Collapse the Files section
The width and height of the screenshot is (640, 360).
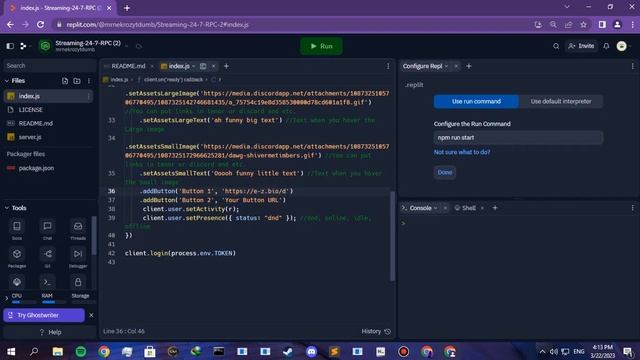click(x=7, y=81)
